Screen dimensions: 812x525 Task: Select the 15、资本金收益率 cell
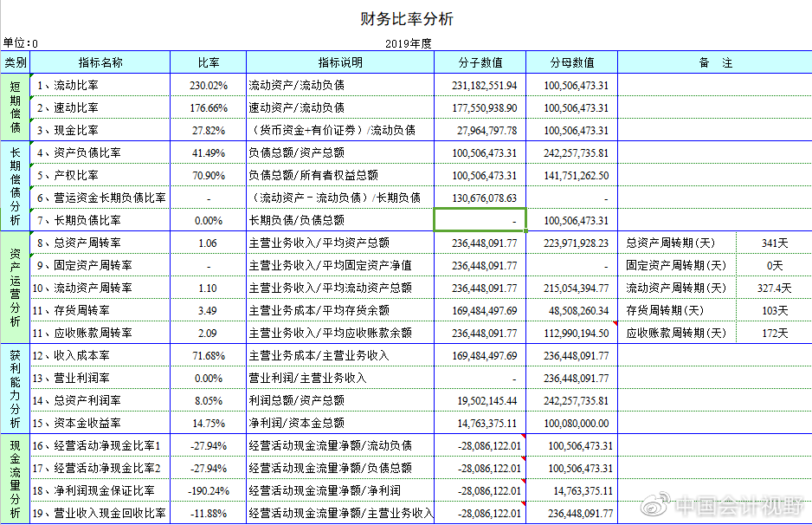(x=100, y=423)
